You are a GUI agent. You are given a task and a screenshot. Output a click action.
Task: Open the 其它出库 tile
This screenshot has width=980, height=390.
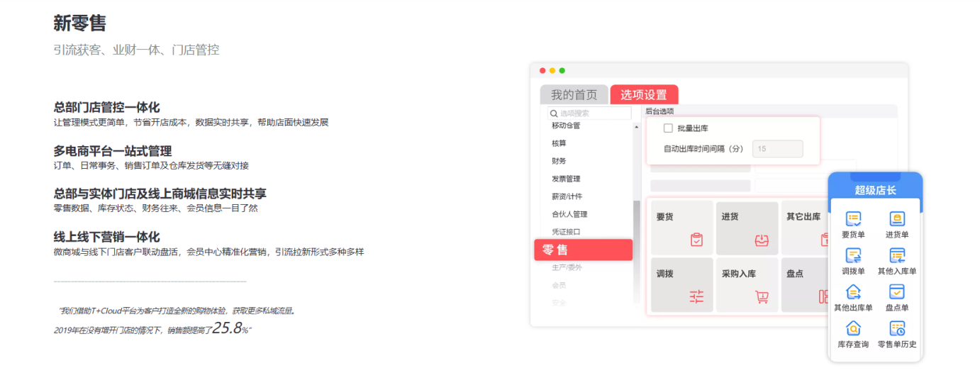pos(804,228)
